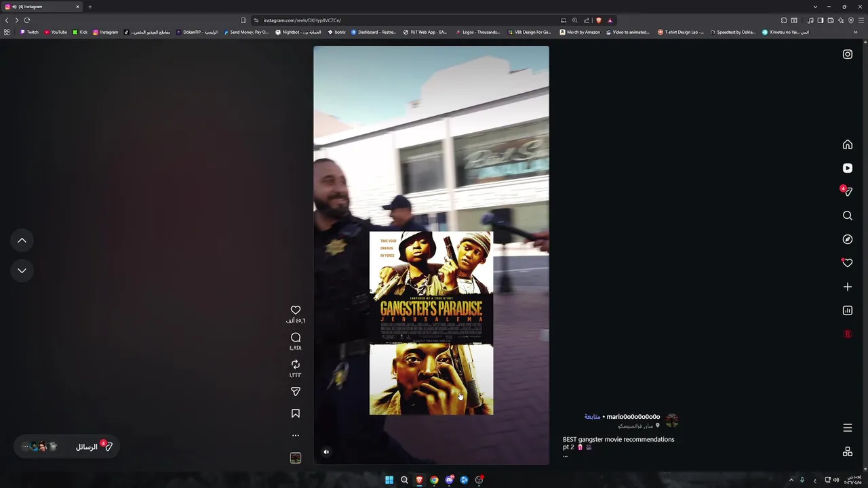Reload the page with the refresh button
The height and width of the screenshot is (488, 868).
[x=27, y=20]
